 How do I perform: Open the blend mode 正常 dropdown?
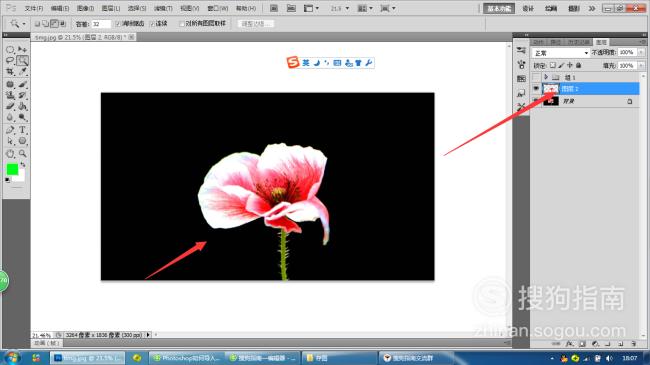coord(560,53)
